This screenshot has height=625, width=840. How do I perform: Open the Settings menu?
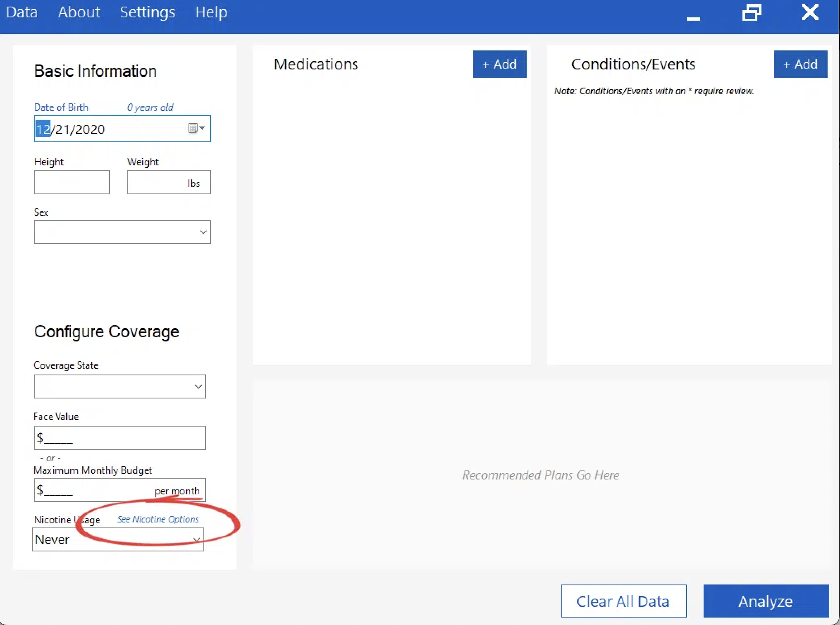pos(148,12)
